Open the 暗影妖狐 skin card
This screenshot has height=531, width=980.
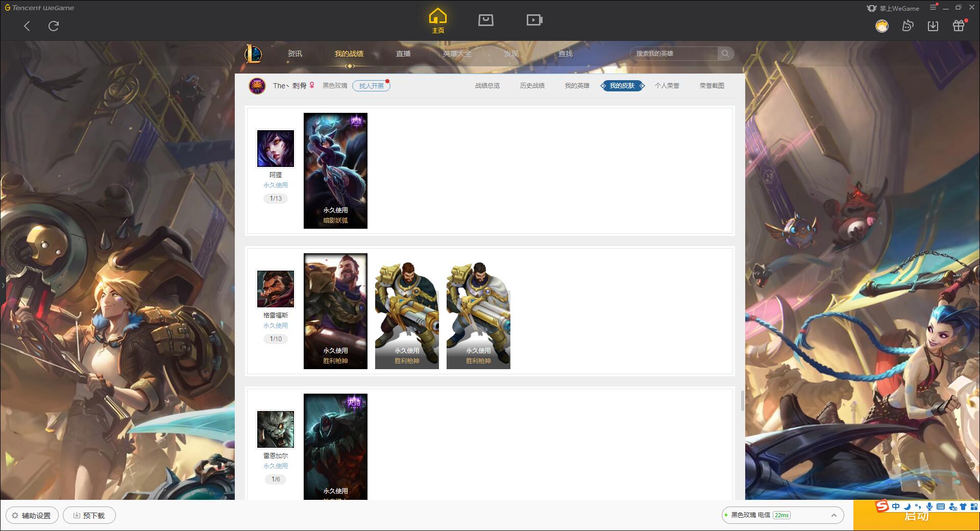[x=335, y=171]
